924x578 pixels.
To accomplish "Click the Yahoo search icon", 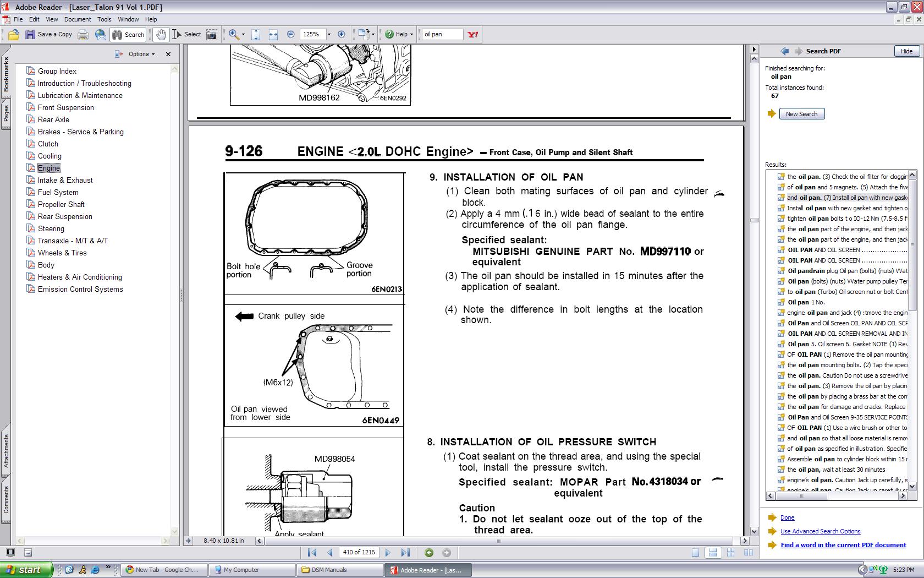I will click(472, 35).
